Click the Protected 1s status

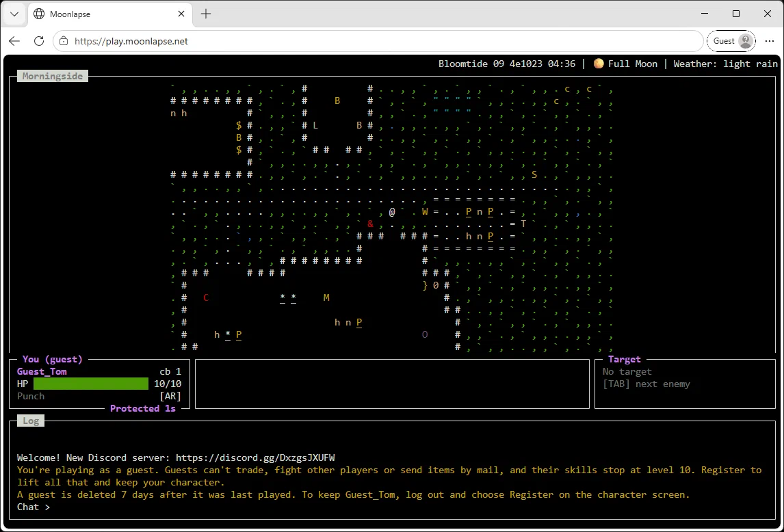143,408
